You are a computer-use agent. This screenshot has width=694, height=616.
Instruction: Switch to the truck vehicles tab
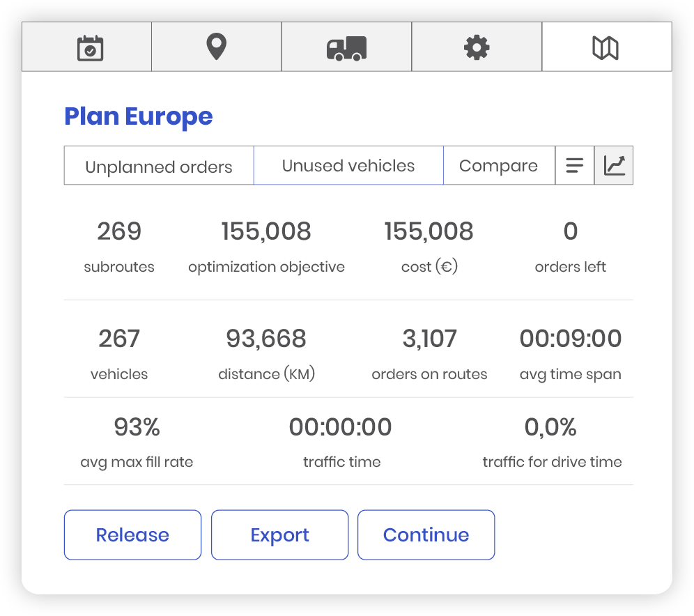click(x=346, y=47)
